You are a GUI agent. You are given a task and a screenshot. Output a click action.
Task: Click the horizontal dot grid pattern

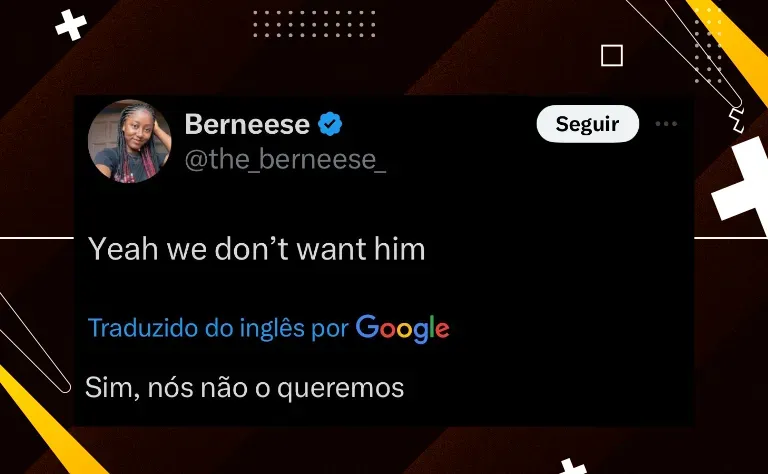tap(314, 24)
